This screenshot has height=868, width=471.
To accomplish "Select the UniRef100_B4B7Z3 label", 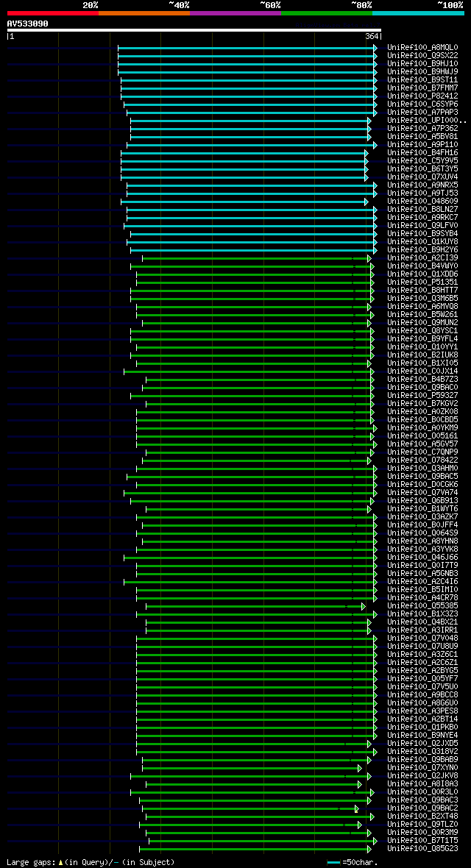I will [422, 379].
